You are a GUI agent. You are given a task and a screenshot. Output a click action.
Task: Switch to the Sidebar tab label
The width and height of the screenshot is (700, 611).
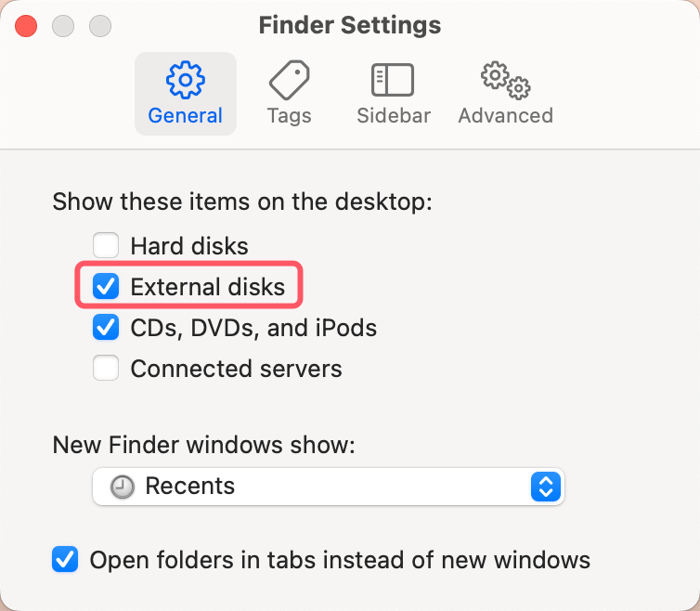click(394, 116)
